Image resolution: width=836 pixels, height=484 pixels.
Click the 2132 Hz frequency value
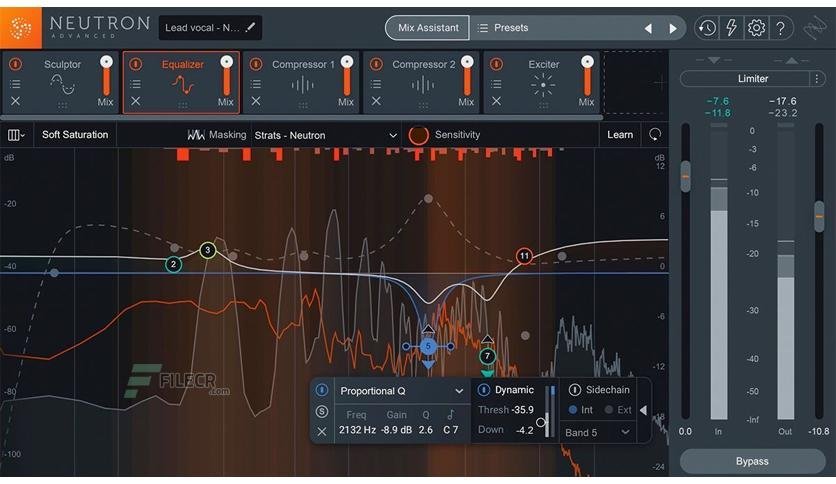[x=357, y=430]
